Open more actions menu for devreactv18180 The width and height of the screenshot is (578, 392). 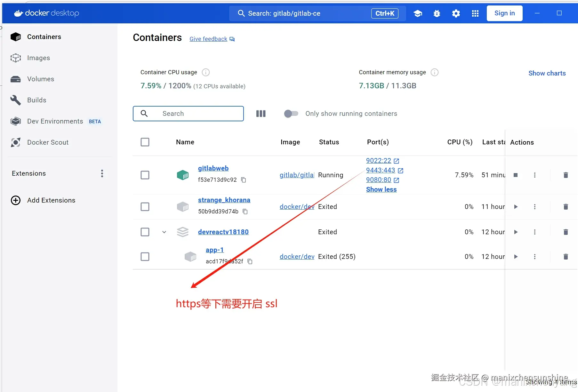[x=534, y=232]
